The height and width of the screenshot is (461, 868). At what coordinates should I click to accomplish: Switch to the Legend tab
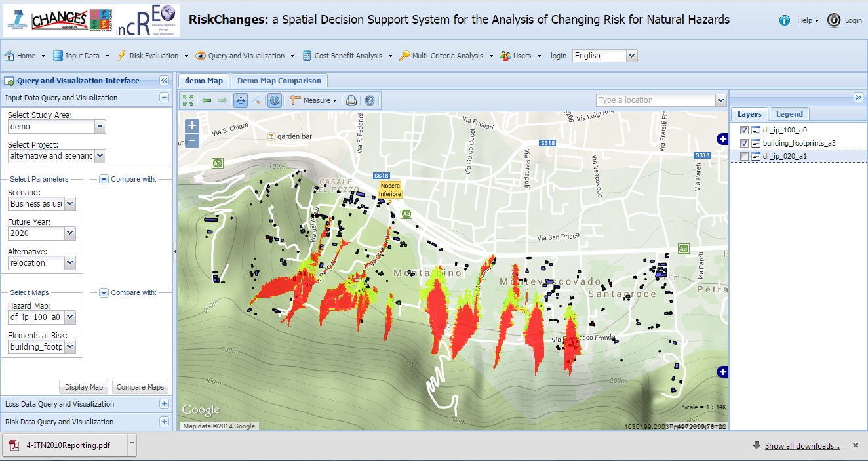(789, 114)
